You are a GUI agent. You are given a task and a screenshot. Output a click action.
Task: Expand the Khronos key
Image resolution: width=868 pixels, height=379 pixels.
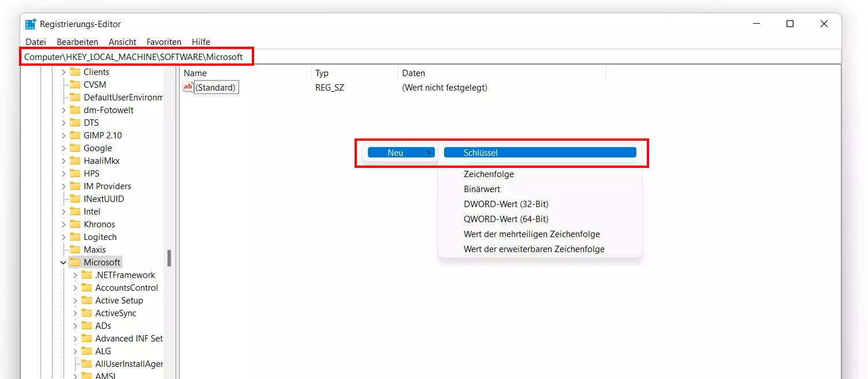tap(64, 224)
